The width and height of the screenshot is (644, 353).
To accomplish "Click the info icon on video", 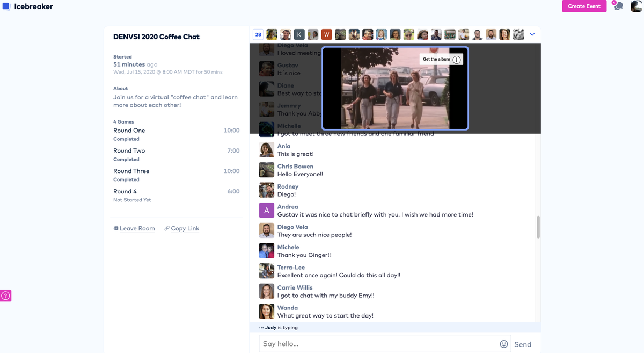I will [457, 60].
